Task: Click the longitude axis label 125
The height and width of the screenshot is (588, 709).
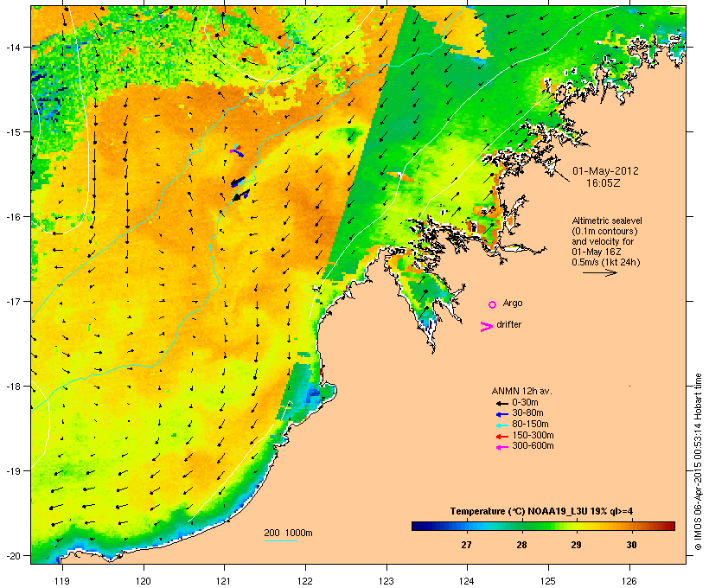Action: tap(548, 581)
